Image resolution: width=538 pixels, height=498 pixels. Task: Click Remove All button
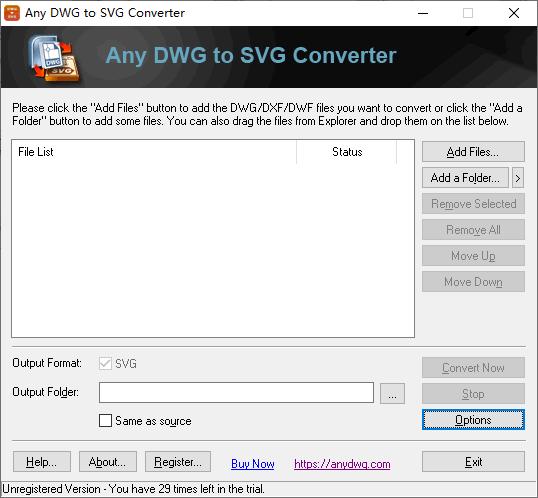tap(473, 230)
